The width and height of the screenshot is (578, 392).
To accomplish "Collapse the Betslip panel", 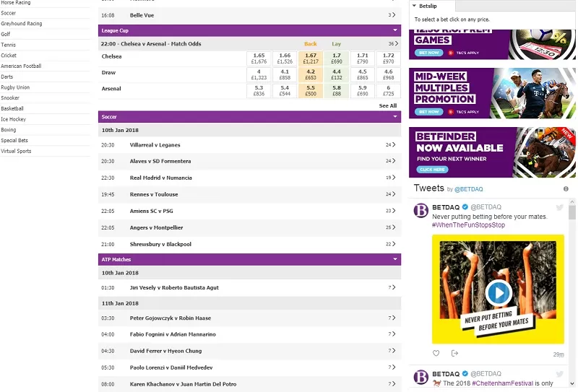I will click(414, 6).
